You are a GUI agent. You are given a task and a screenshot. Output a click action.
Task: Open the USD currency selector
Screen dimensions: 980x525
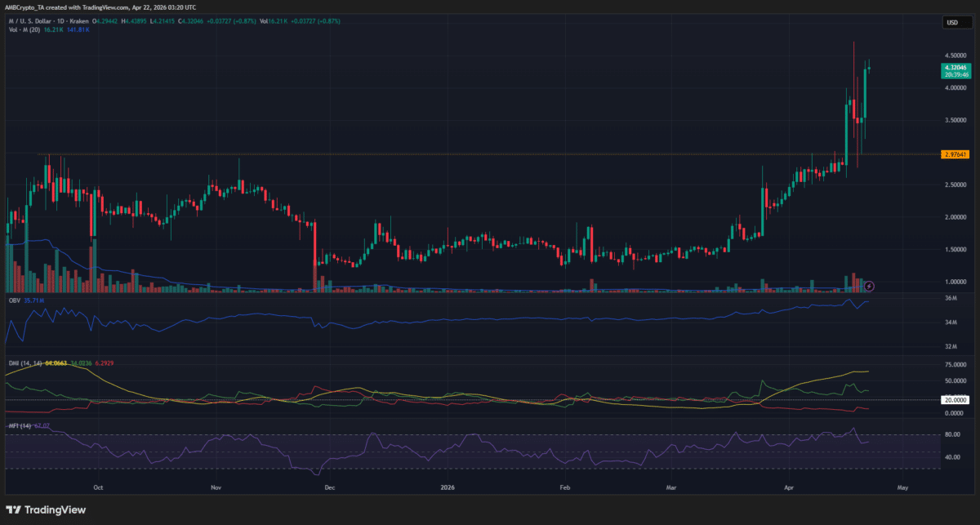coord(951,23)
